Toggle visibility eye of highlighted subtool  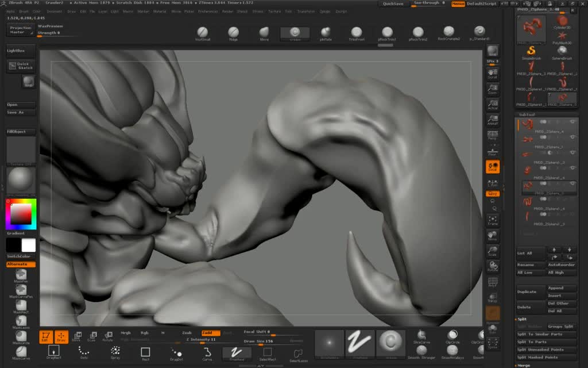572,183
